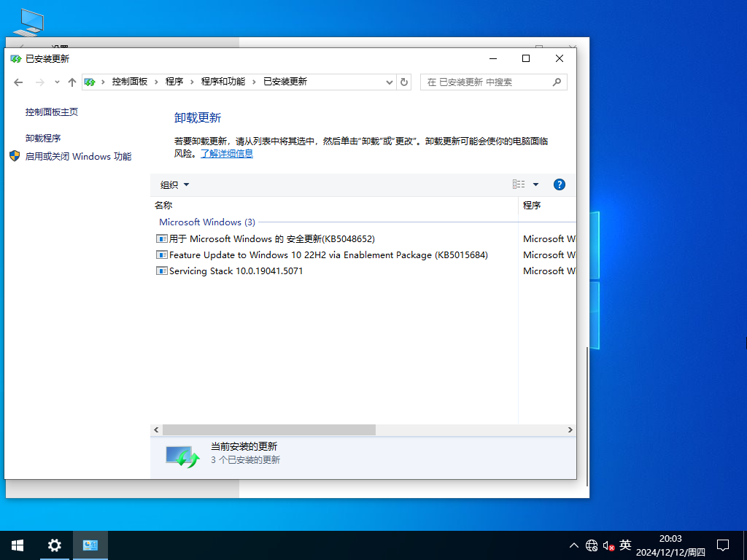Open 启用或关闭 Windows 功能
747x560 pixels.
pos(80,156)
